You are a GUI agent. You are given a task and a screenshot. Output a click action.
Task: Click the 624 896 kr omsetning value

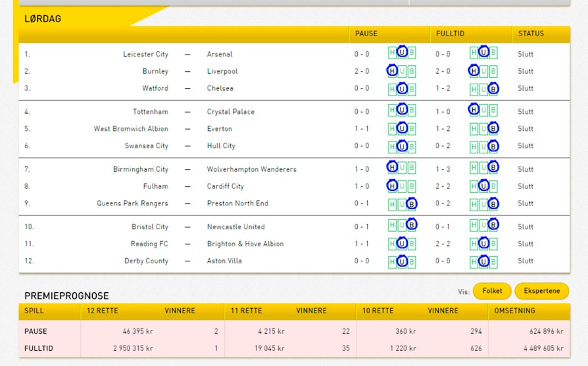(x=547, y=332)
